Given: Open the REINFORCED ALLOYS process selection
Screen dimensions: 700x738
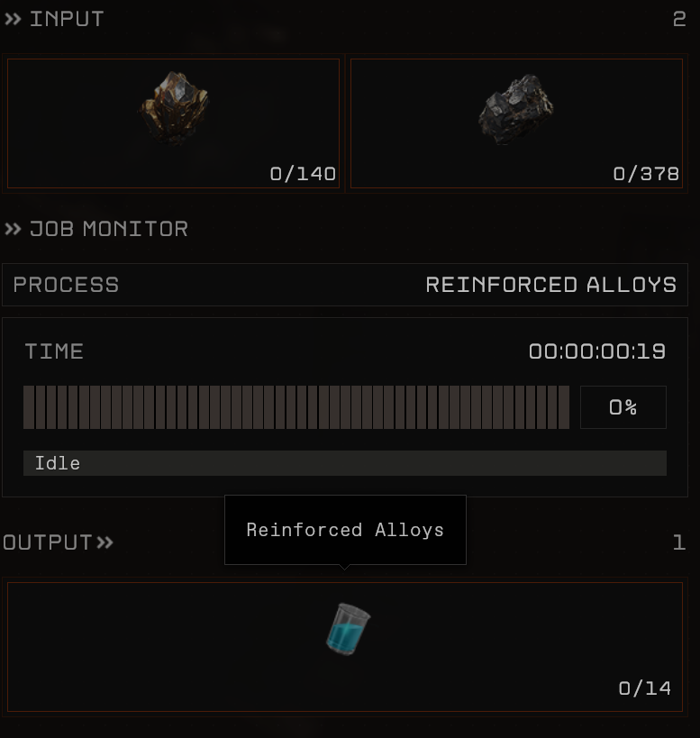Looking at the screenshot, I should (550, 285).
